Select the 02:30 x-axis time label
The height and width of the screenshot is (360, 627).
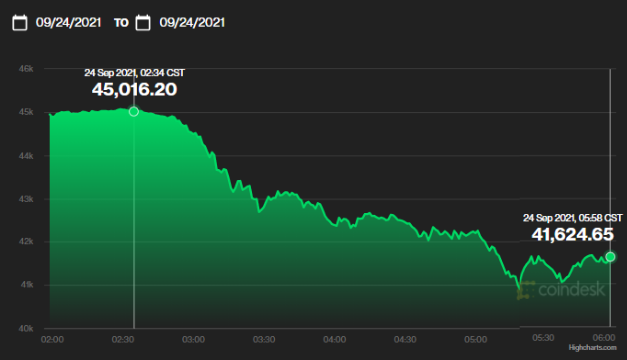123,340
